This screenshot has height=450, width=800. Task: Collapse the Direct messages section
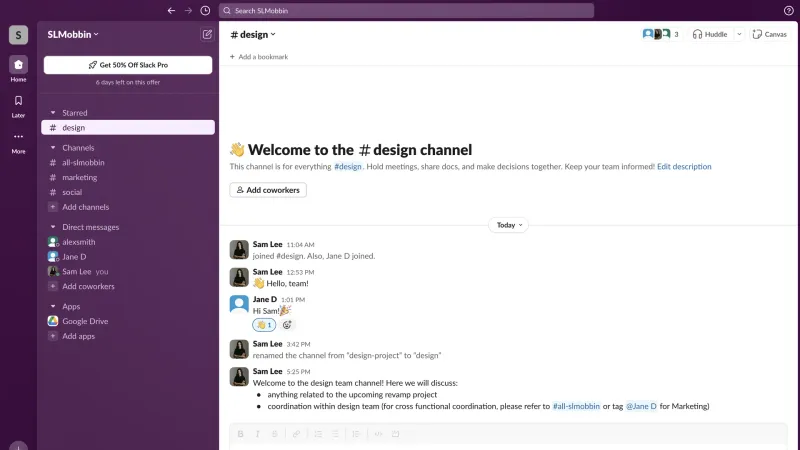pos(53,227)
